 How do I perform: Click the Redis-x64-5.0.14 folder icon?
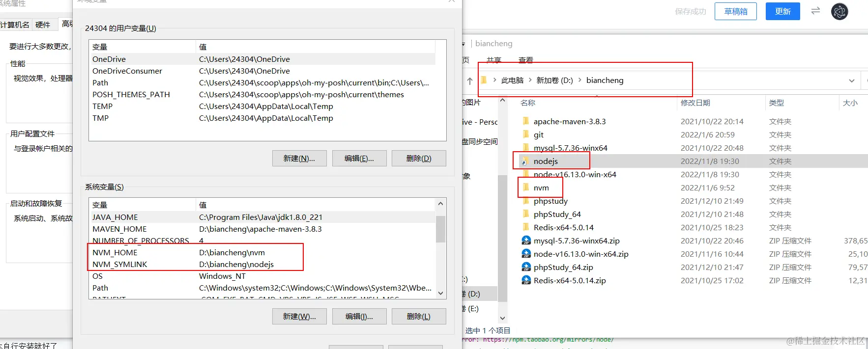pos(526,227)
